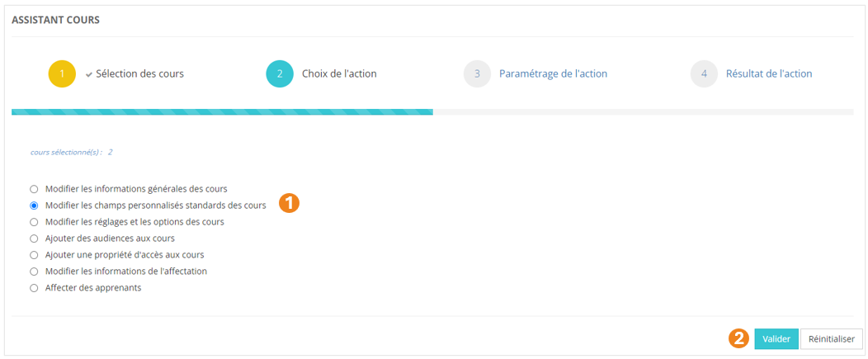Click the grey step 4 circle

pos(704,74)
